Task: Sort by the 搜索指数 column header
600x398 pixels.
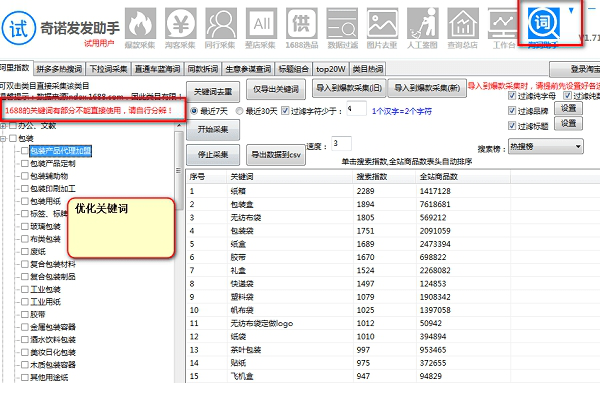Action: (x=384, y=176)
